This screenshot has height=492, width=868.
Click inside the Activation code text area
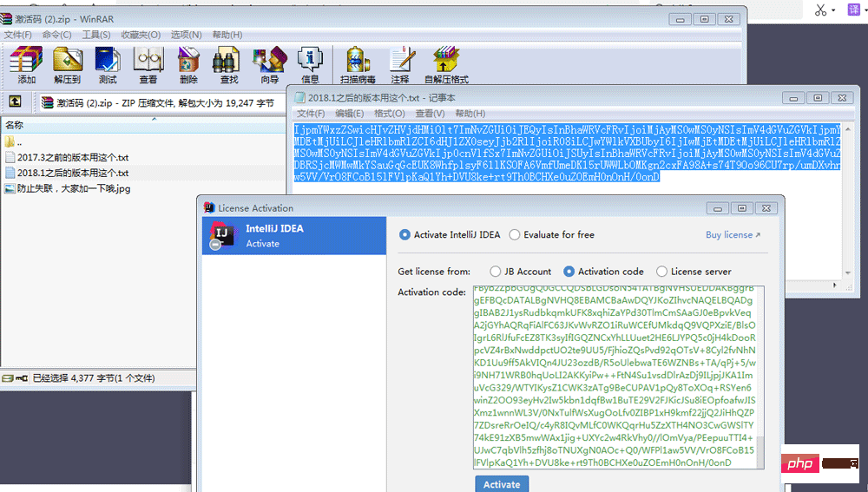(615, 377)
